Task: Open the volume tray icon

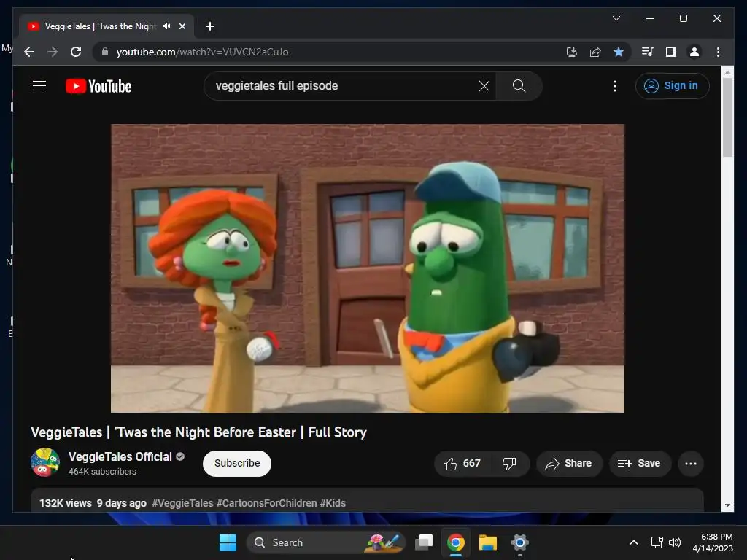Action: (x=675, y=542)
